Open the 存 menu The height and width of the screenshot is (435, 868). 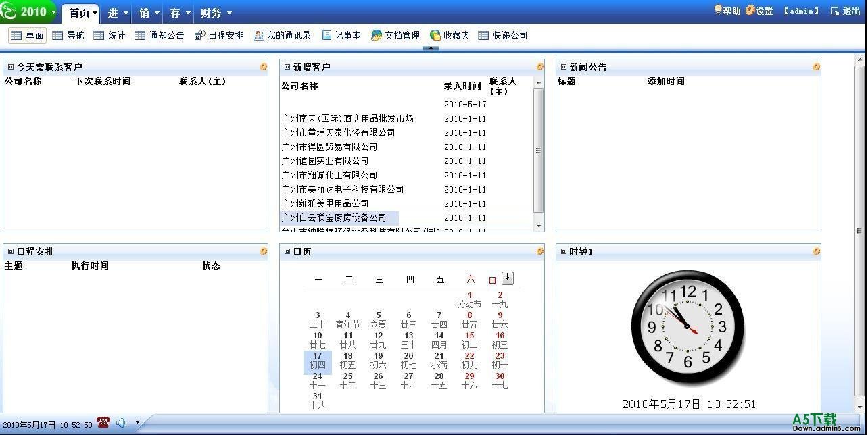(x=175, y=13)
